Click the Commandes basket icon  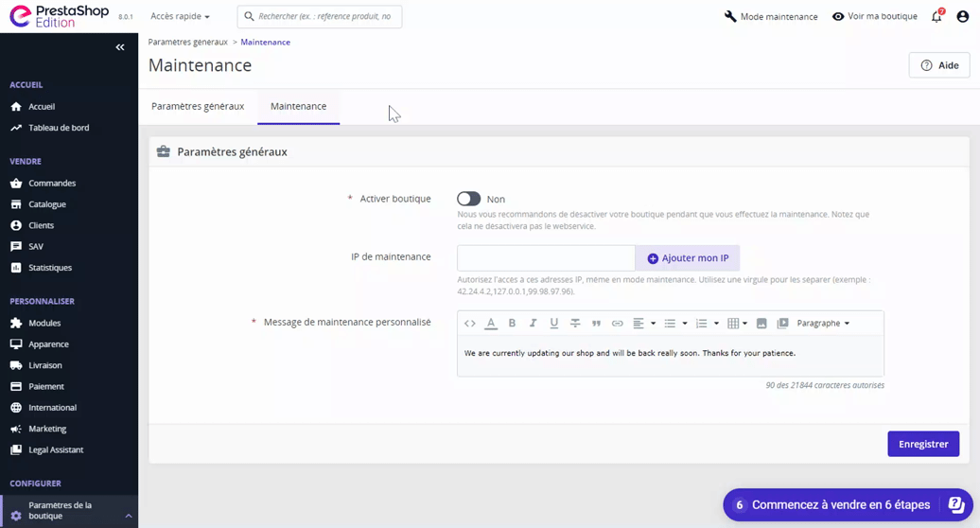tap(16, 183)
